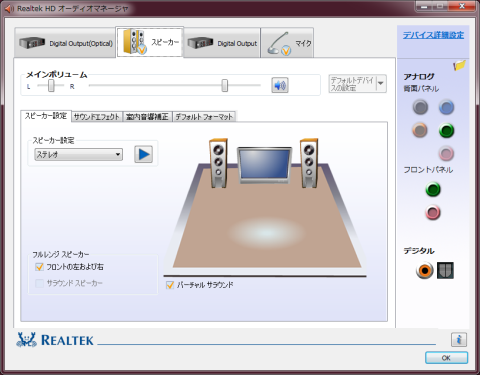Click the monitor in the room illustration
Image resolution: width=480 pixels, height=375 pixels.
(x=264, y=165)
